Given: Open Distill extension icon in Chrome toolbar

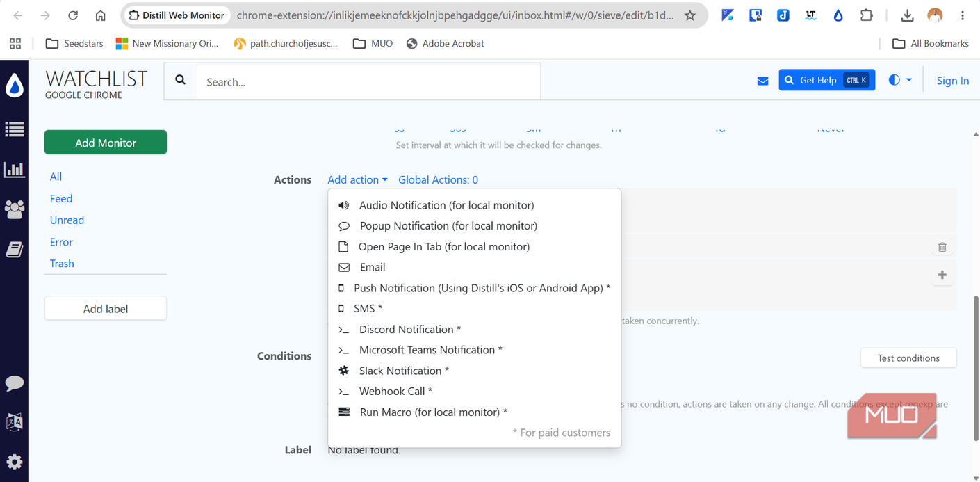Looking at the screenshot, I should 838,15.
